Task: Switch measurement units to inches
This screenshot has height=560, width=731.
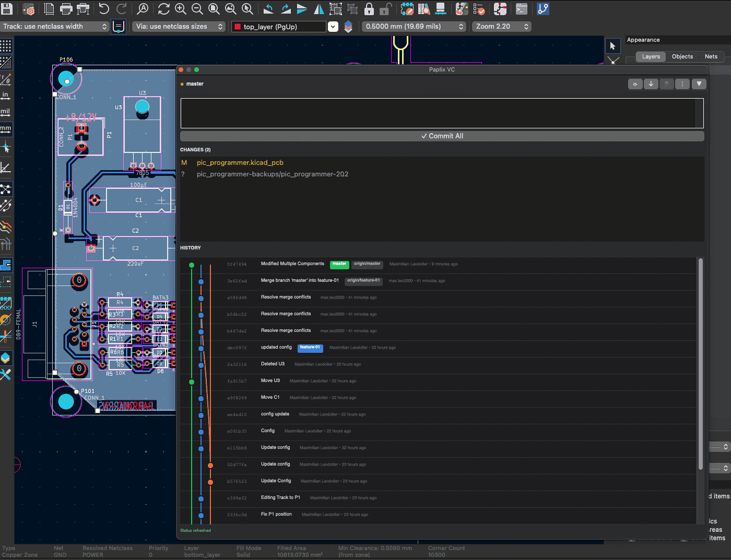Action: pyautogui.click(x=7, y=96)
